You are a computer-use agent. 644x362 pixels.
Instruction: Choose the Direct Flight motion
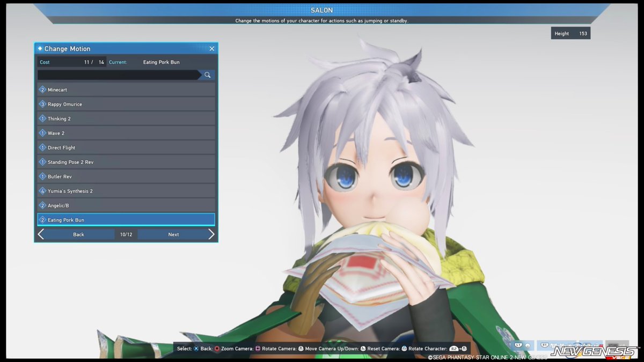point(126,147)
